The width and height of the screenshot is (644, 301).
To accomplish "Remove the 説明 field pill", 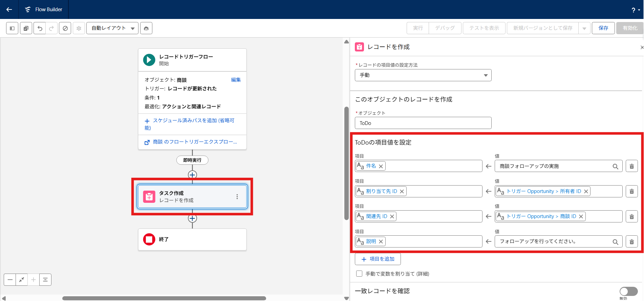I will (x=381, y=241).
